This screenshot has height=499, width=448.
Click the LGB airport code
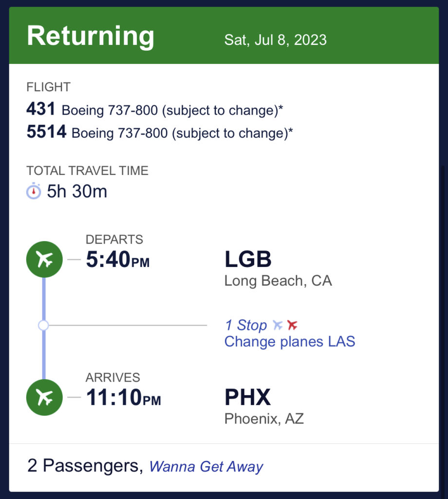pos(248,259)
